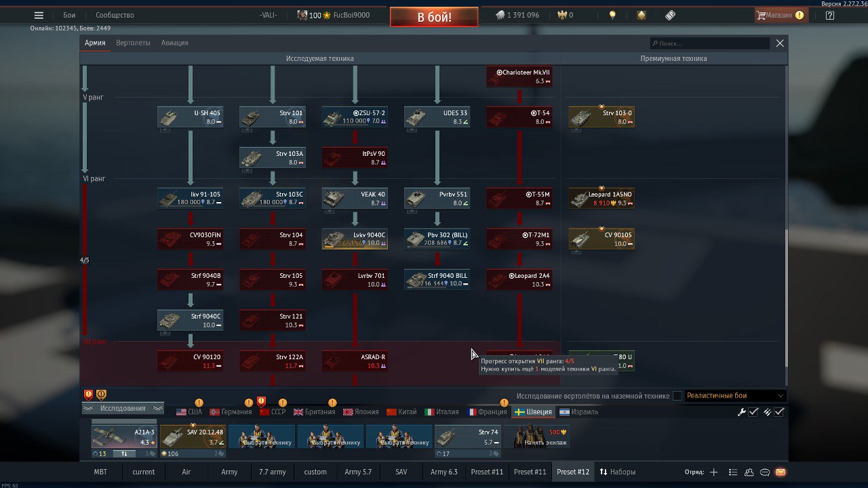Open the Наборы presets dropdown
Viewport: 868px width, 488px height.
(x=618, y=472)
